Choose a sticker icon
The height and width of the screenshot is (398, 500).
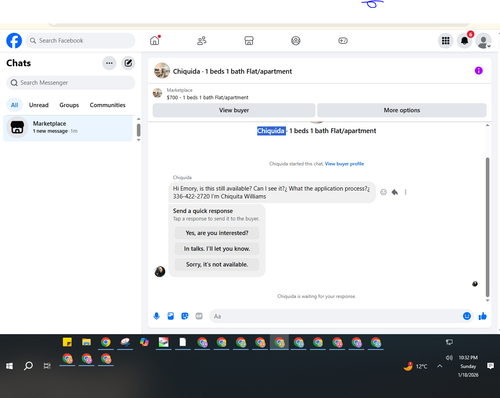click(x=185, y=316)
